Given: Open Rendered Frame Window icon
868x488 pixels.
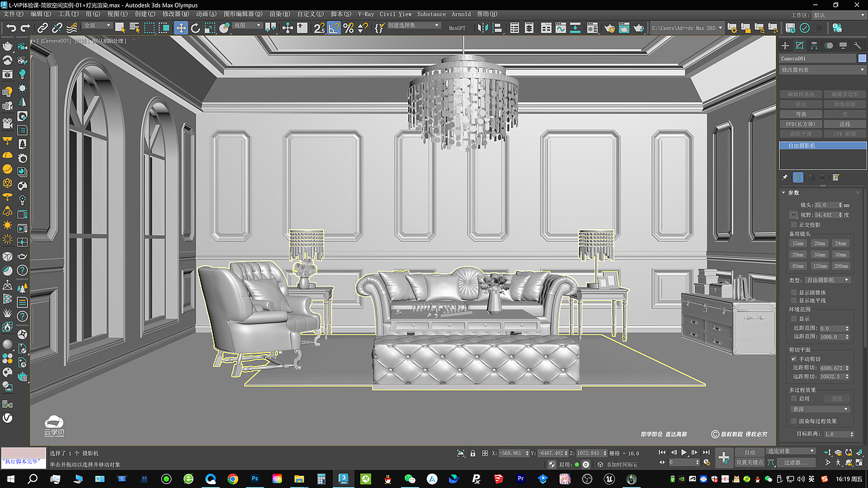Looking at the screenshot, I should click(x=624, y=28).
